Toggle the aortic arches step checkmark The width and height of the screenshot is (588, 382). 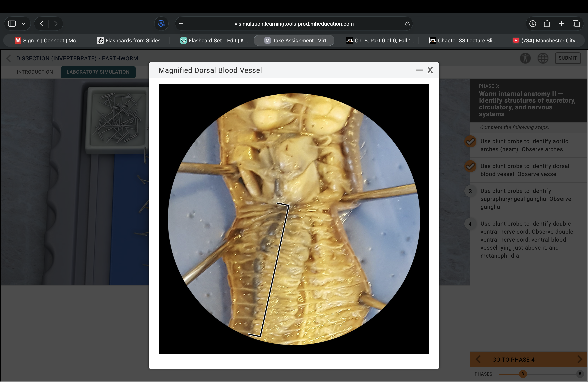point(470,142)
